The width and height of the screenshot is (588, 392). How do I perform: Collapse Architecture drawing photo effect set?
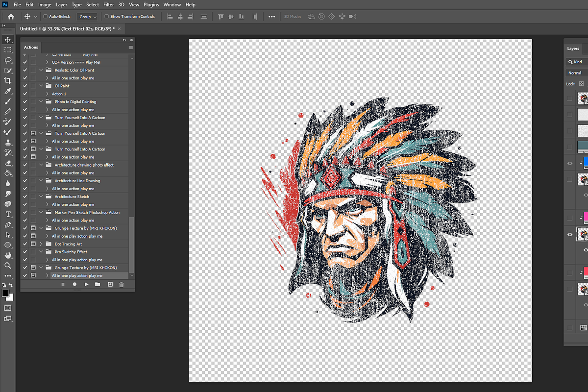(x=42, y=165)
